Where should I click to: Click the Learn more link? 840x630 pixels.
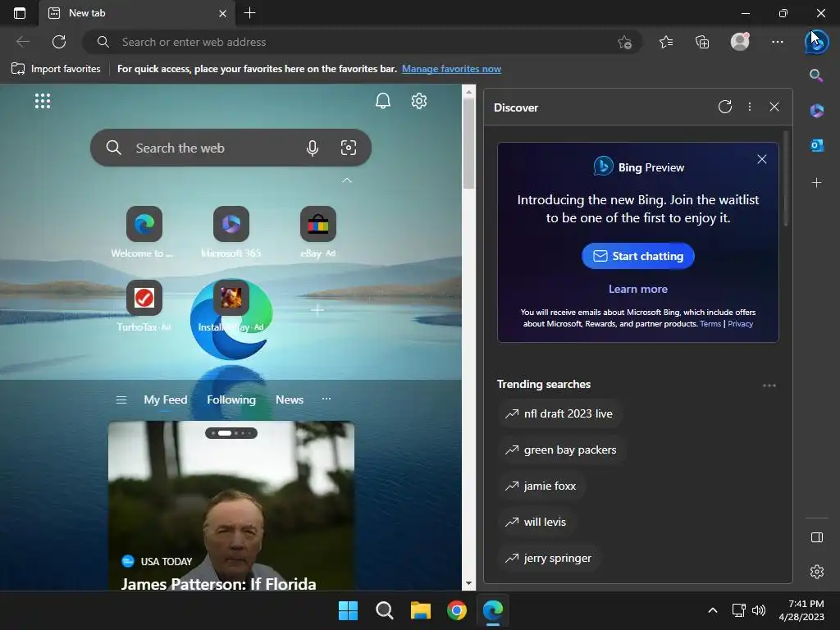(637, 290)
